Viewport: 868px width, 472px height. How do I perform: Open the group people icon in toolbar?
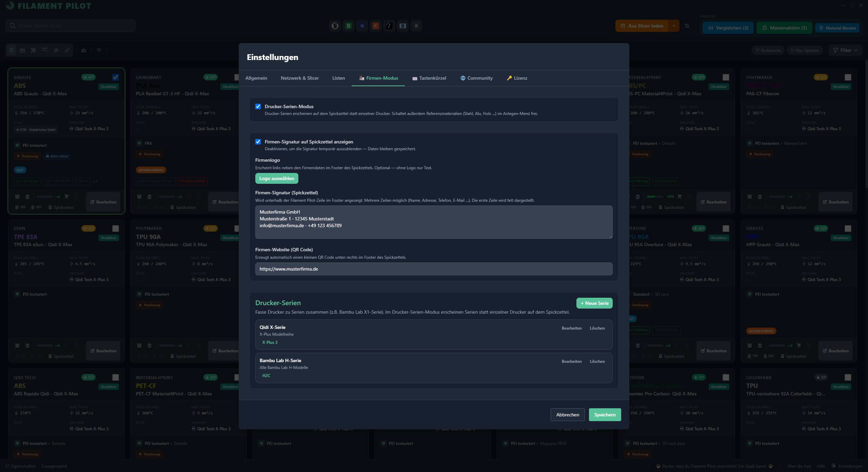[x=84, y=50]
